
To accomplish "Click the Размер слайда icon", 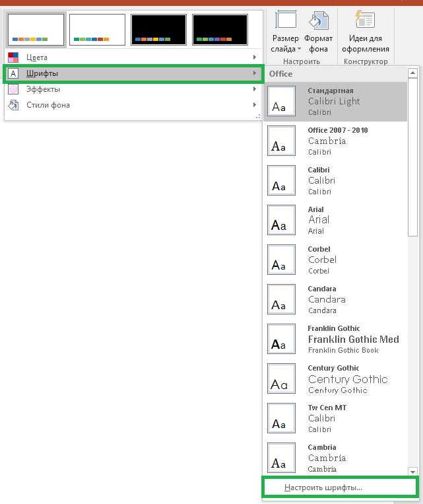I will pos(286,20).
